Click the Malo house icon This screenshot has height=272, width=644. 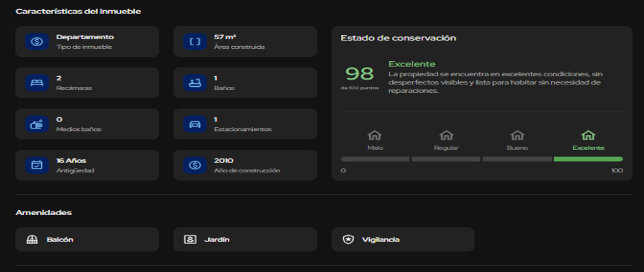(375, 135)
